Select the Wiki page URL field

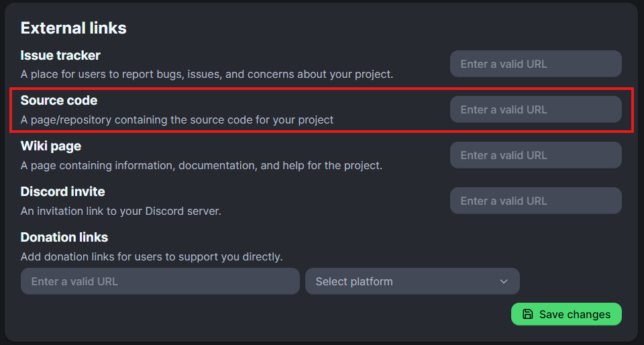tap(535, 155)
